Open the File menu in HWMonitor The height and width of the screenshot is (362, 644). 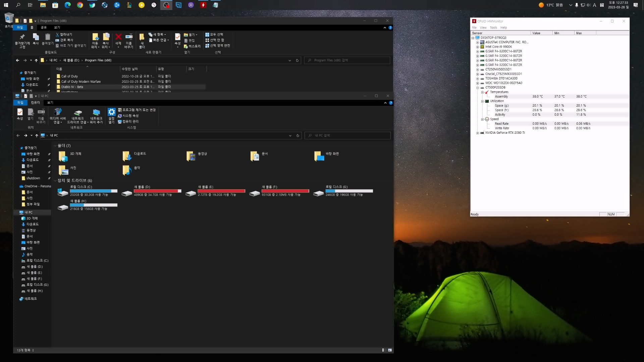coord(474,27)
